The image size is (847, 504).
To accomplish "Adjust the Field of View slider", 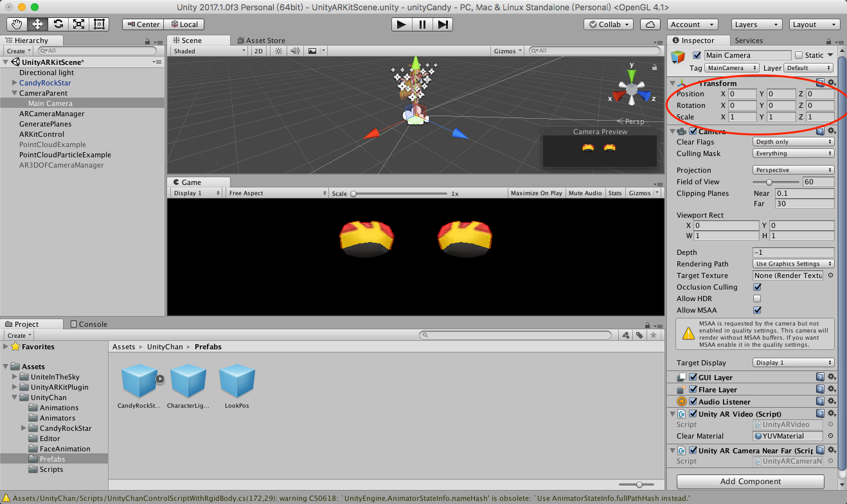I will 776,182.
